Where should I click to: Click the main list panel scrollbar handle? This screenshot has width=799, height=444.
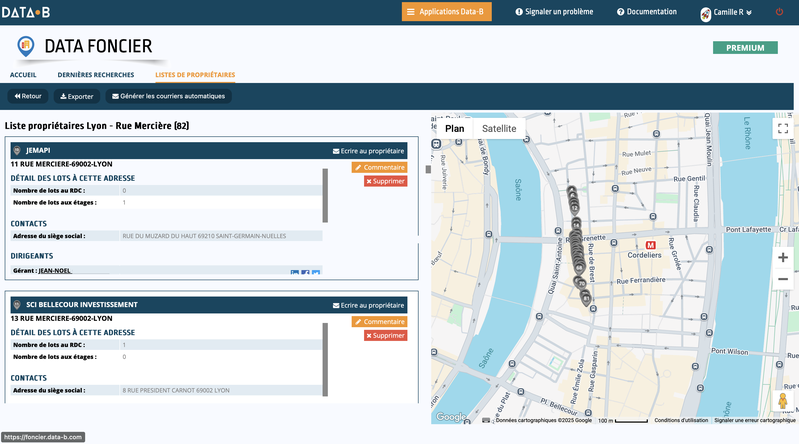click(x=428, y=169)
